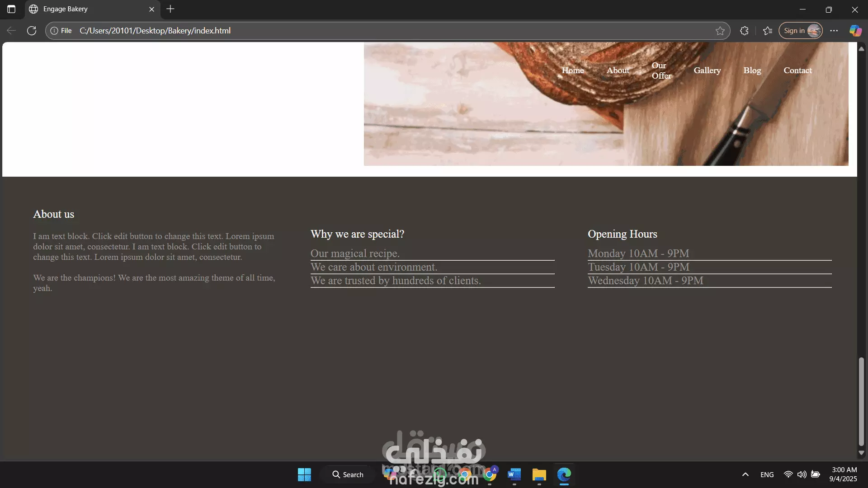Switch to Microsoft Edge taskbar icon
This screenshot has height=488, width=868.
click(564, 474)
